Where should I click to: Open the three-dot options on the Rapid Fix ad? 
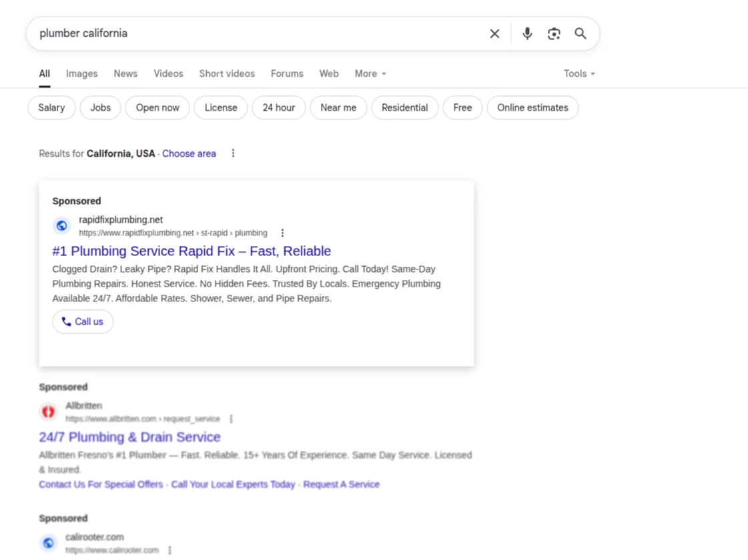point(282,233)
